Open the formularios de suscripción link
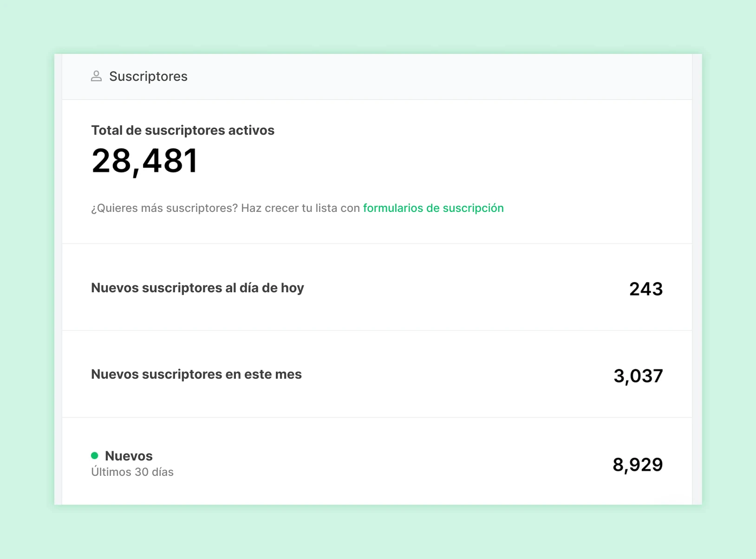Viewport: 756px width, 559px height. point(433,208)
